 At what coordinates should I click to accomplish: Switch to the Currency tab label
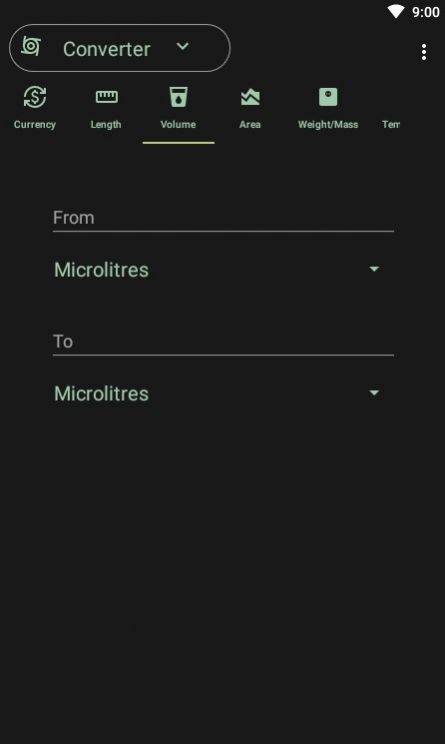(x=35, y=124)
